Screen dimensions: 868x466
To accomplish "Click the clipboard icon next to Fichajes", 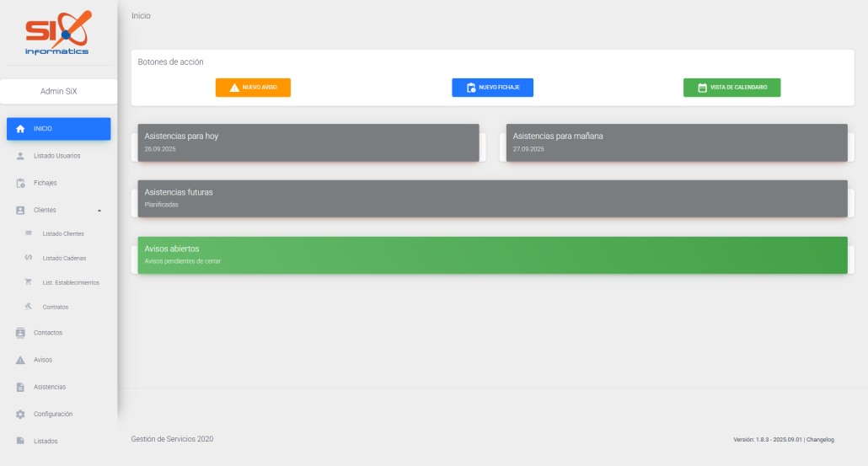I will [x=21, y=183].
